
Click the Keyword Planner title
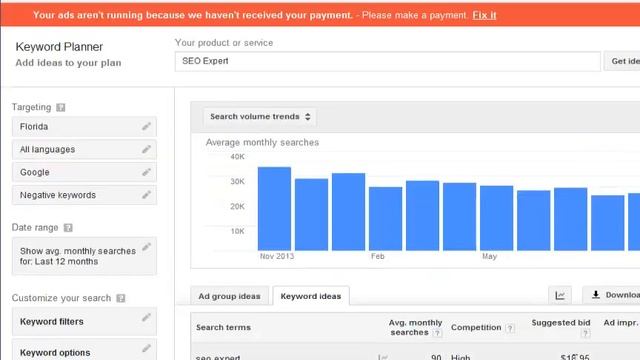point(59,47)
